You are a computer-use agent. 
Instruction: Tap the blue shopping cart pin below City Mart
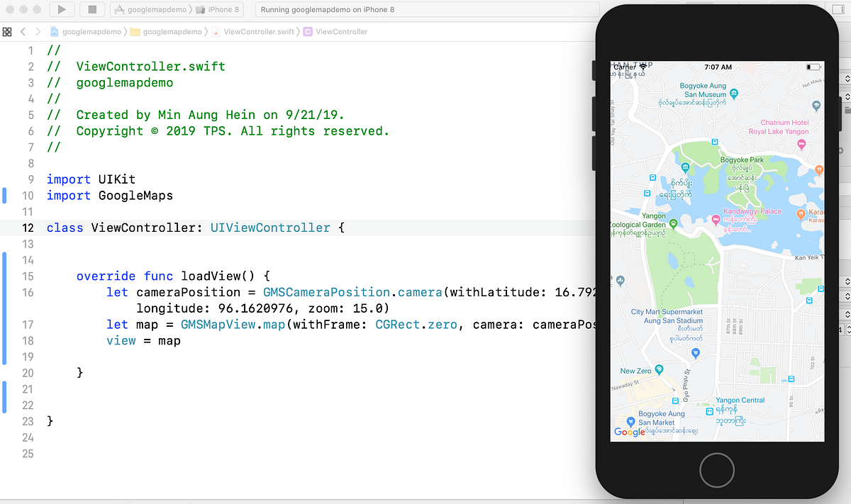(x=696, y=352)
